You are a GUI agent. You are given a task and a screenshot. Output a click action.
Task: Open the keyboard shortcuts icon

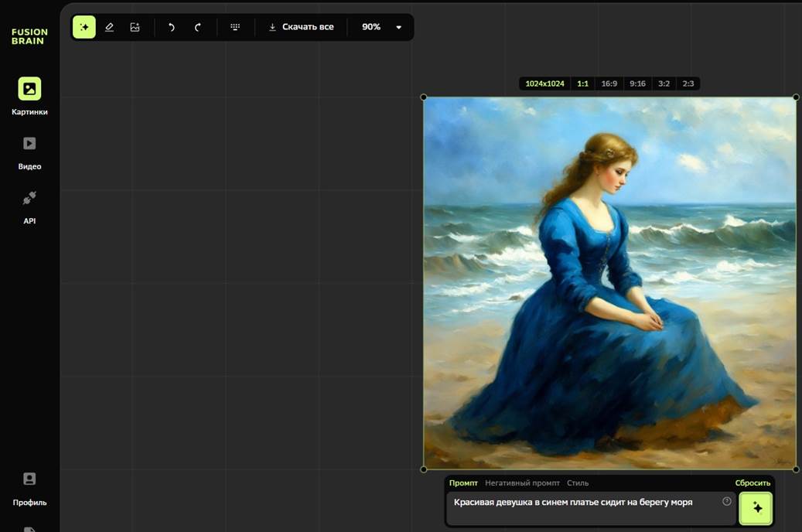pyautogui.click(x=235, y=27)
